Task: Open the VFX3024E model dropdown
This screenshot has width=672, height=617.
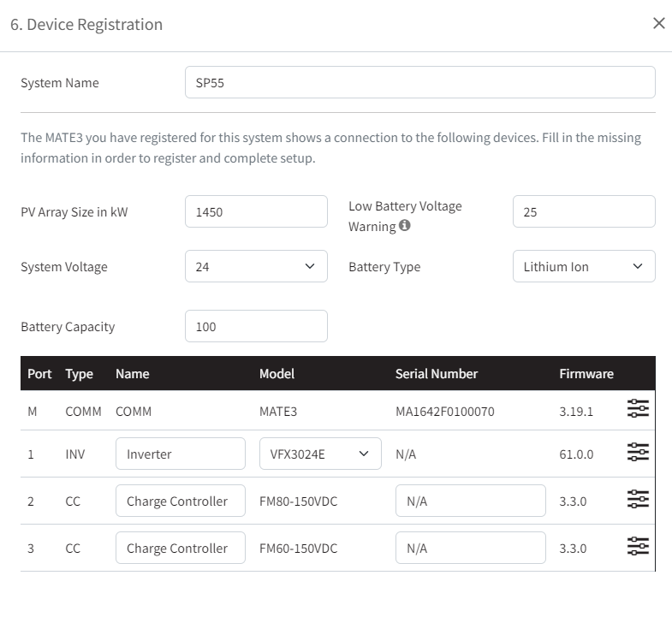Action: click(320, 454)
